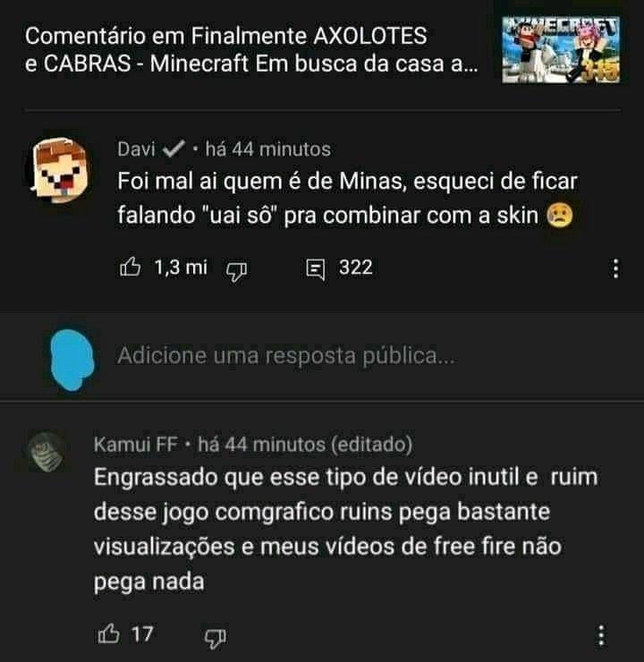Open the replies icon beside 322
The image size is (644, 662).
[316, 269]
